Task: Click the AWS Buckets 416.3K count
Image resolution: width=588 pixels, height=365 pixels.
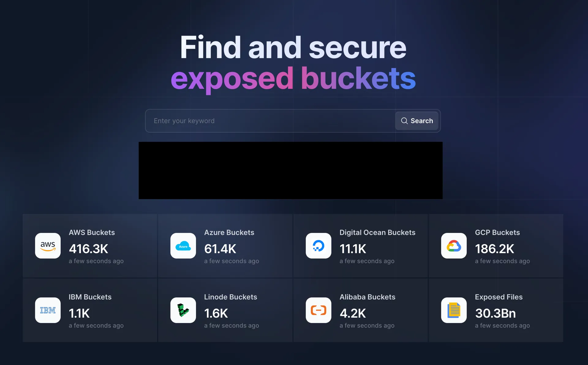Action: pyautogui.click(x=89, y=249)
